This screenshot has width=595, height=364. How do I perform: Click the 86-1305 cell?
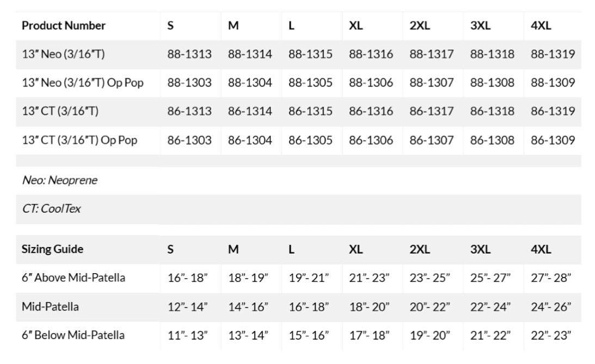310,140
